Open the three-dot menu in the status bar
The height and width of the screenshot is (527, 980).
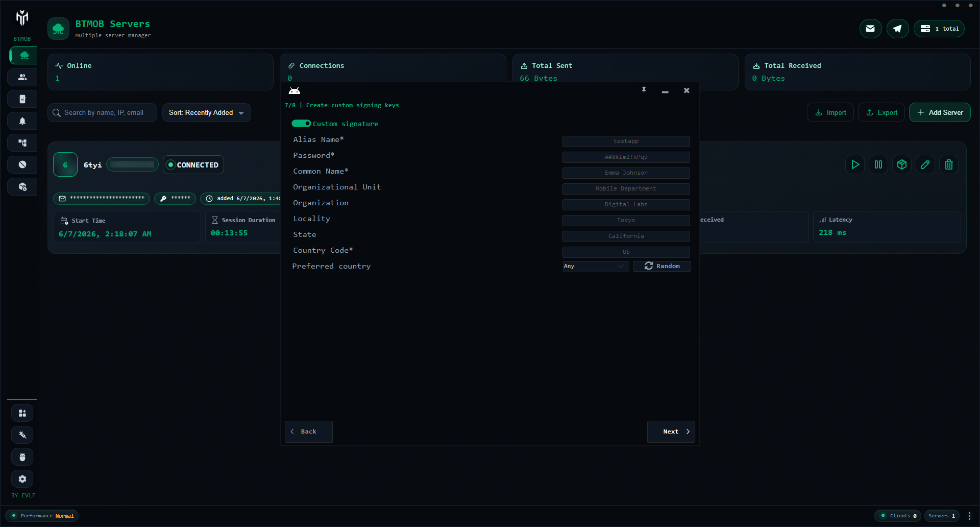[969, 516]
